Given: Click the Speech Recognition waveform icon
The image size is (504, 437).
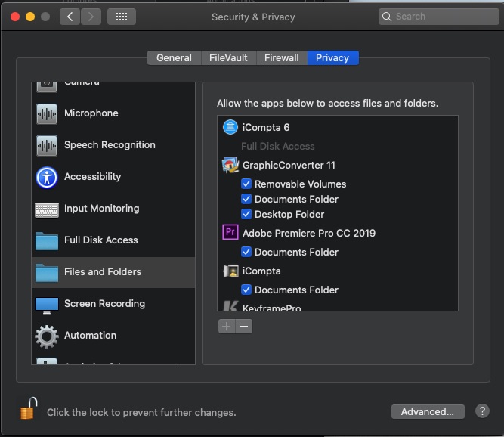Looking at the screenshot, I should tap(47, 146).
